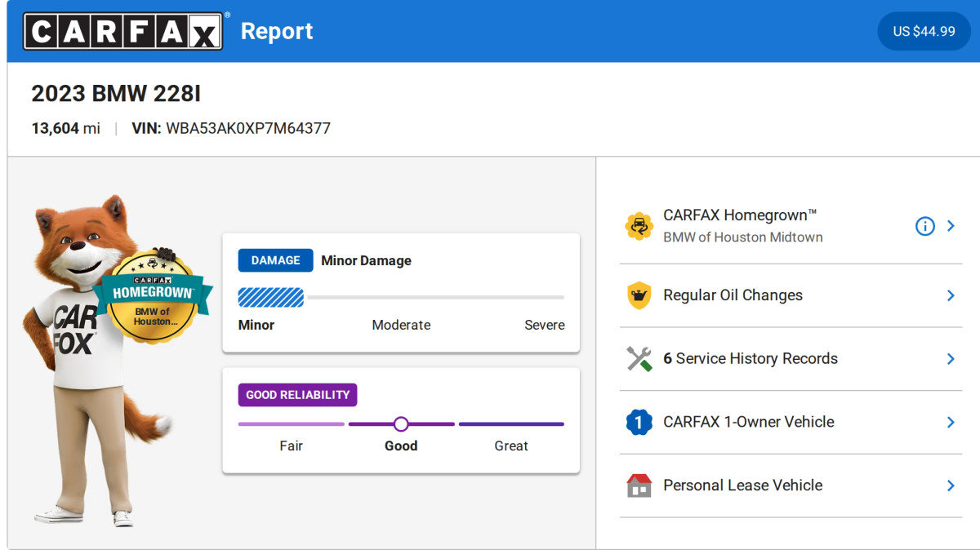Click the CARFAX logo in the header
Screen dimensions: 980x550
[123, 31]
